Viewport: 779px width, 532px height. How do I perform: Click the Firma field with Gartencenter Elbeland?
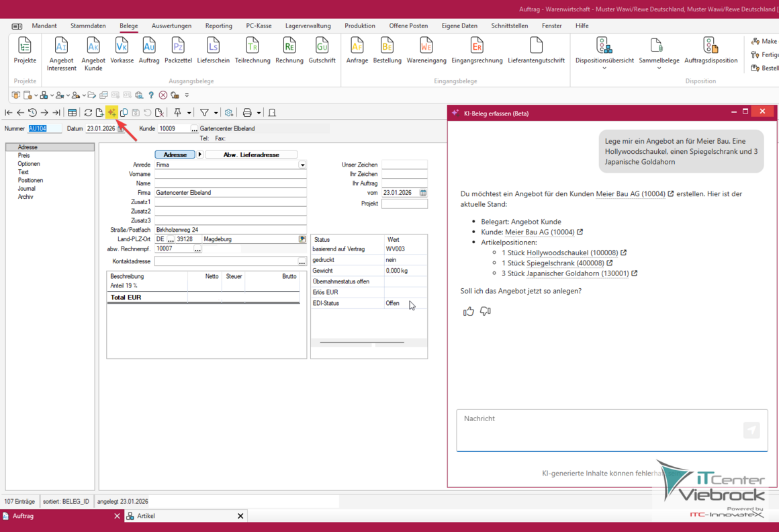(230, 193)
